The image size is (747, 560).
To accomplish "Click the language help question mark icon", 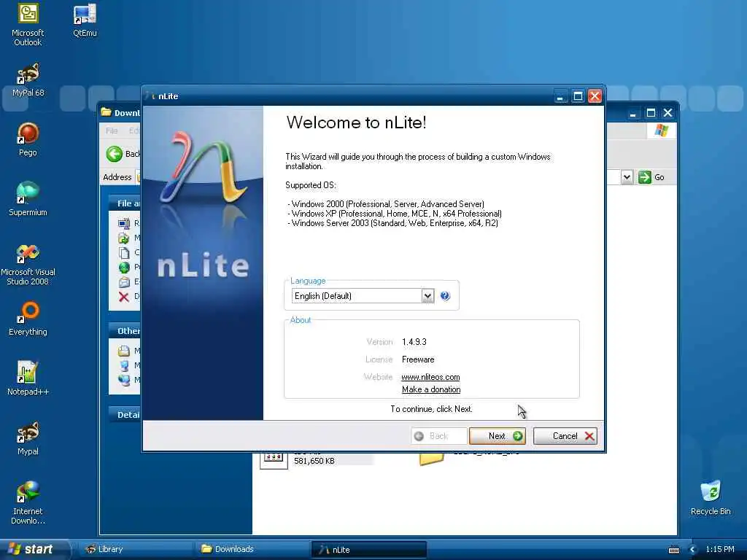I will pyautogui.click(x=445, y=296).
